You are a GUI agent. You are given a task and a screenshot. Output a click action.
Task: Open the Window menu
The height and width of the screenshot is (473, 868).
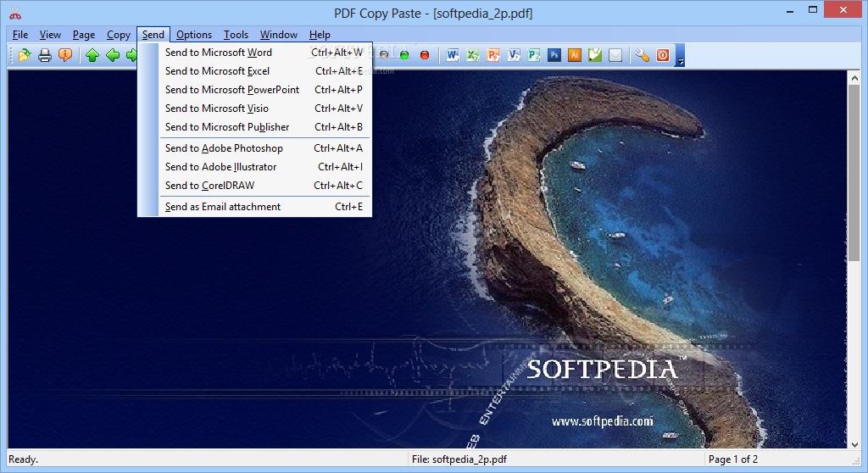coord(279,35)
